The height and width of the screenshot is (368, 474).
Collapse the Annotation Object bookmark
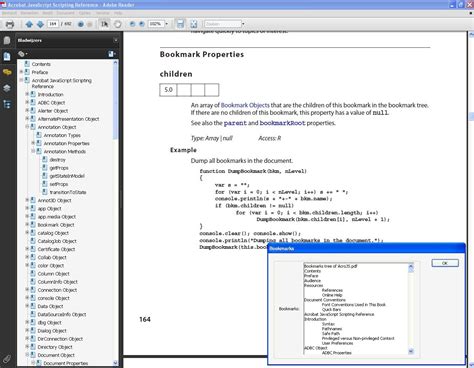click(27, 127)
